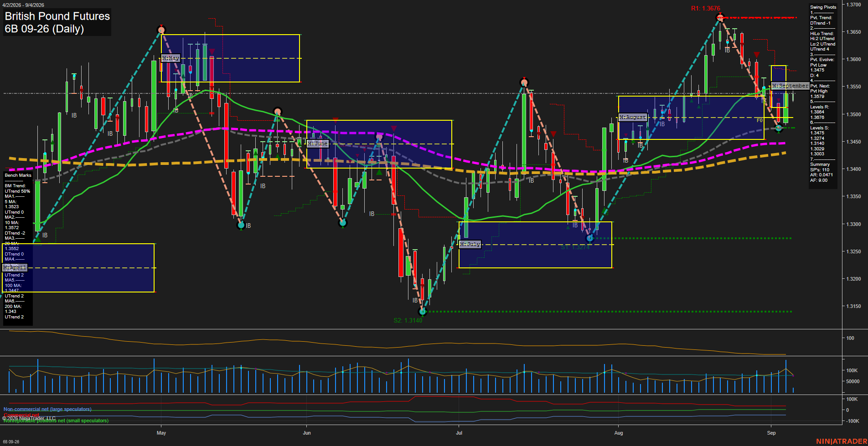Click resistance level 1.3864
Image resolution: width=868 pixels, height=446 pixels.
[817, 112]
